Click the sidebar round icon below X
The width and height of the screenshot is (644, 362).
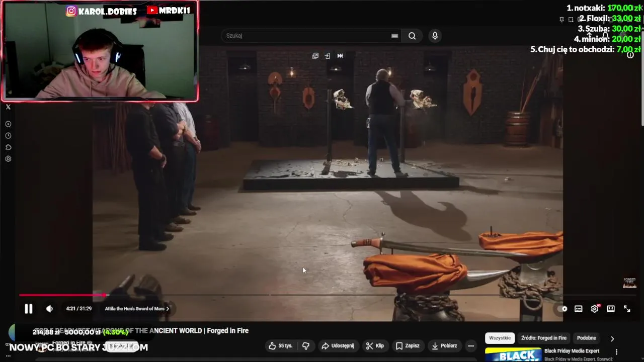[x=8, y=124]
